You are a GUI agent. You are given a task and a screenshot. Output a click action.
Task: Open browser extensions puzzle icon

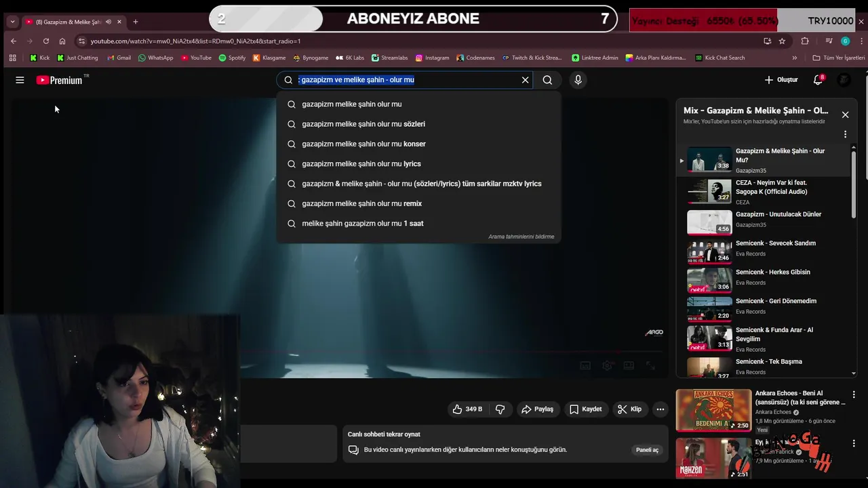click(x=805, y=41)
